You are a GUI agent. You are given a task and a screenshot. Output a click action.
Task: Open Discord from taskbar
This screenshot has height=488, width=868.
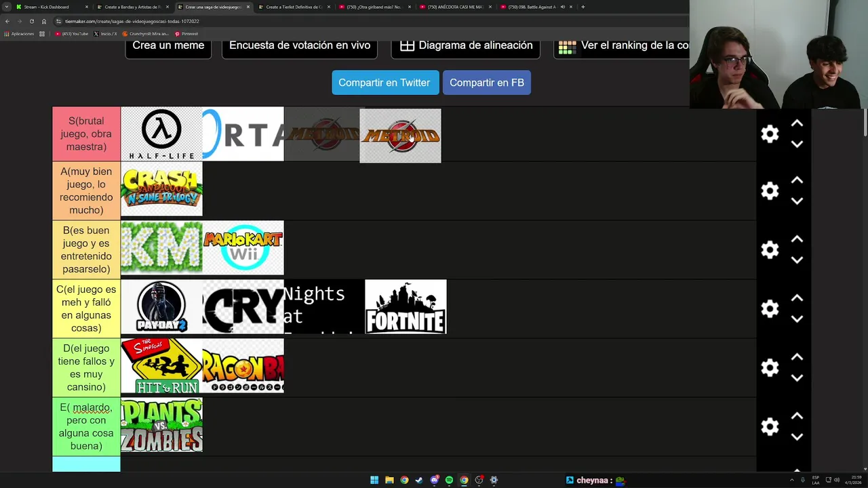pyautogui.click(x=434, y=480)
